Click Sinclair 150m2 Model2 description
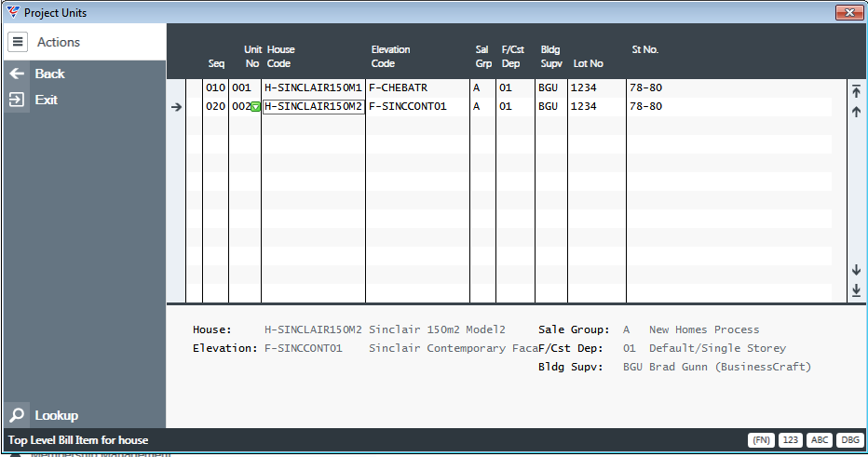 click(x=437, y=329)
